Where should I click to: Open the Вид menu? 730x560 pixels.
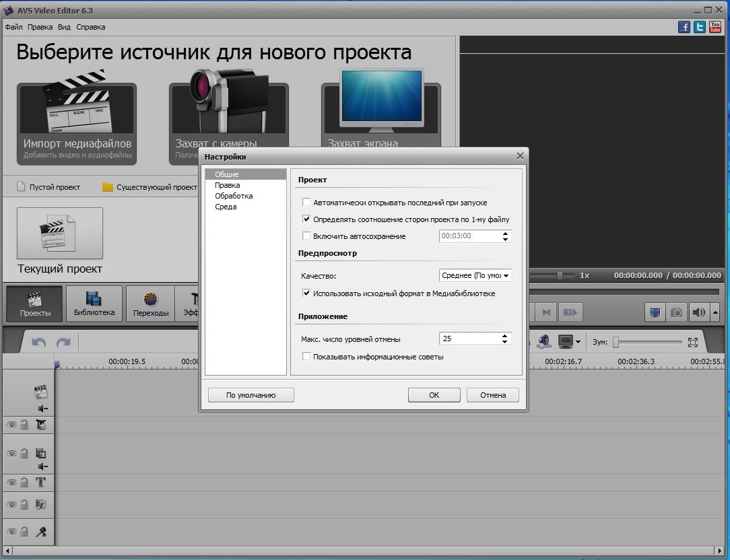pyautogui.click(x=64, y=27)
